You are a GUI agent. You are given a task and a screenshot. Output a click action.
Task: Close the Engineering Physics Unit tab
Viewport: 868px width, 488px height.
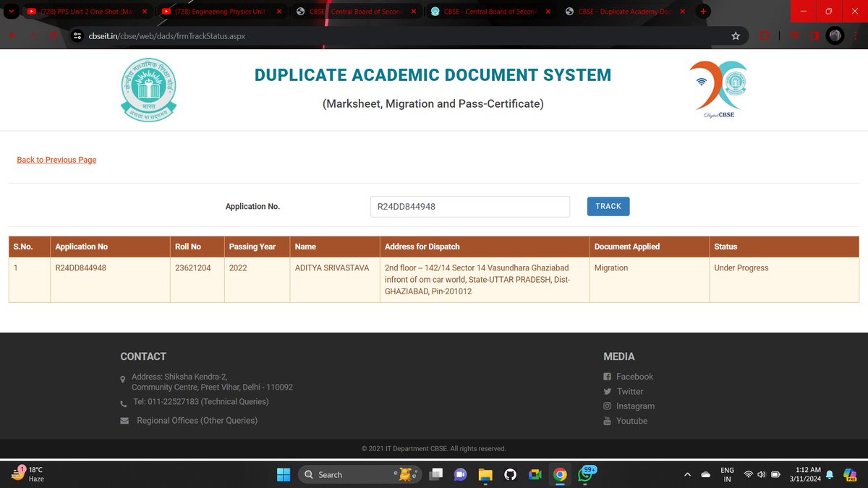pyautogui.click(x=281, y=12)
